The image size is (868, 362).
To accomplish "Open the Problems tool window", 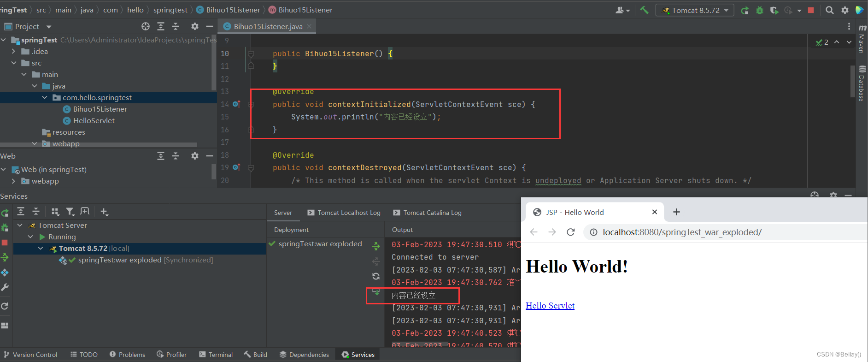I will click(x=127, y=354).
